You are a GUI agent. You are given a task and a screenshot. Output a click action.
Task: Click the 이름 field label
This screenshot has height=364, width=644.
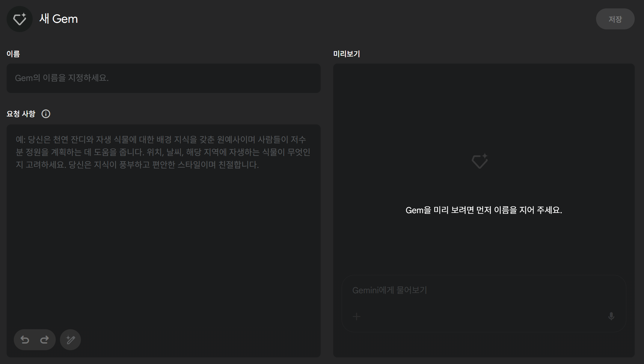point(13,54)
